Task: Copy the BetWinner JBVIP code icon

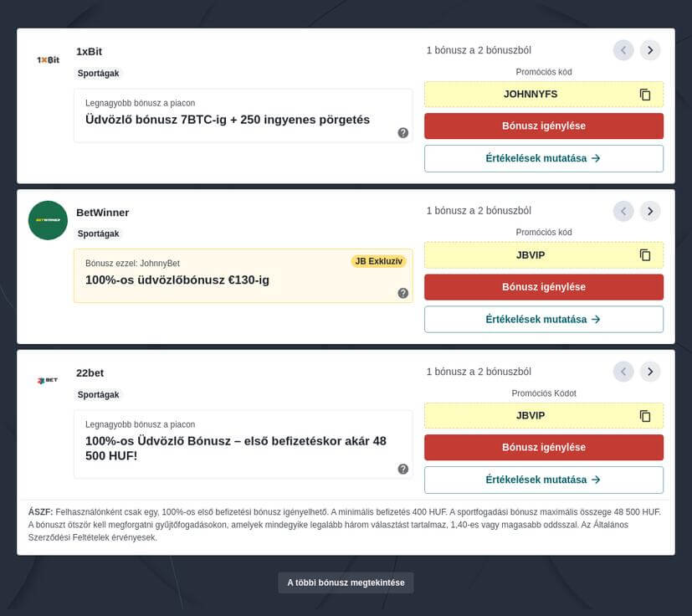Action: point(644,255)
